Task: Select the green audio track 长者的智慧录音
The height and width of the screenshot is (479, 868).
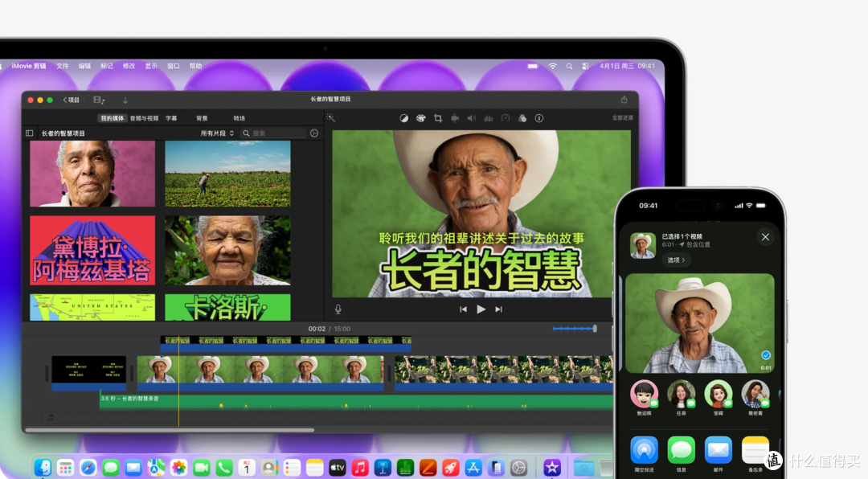Action: [x=355, y=402]
